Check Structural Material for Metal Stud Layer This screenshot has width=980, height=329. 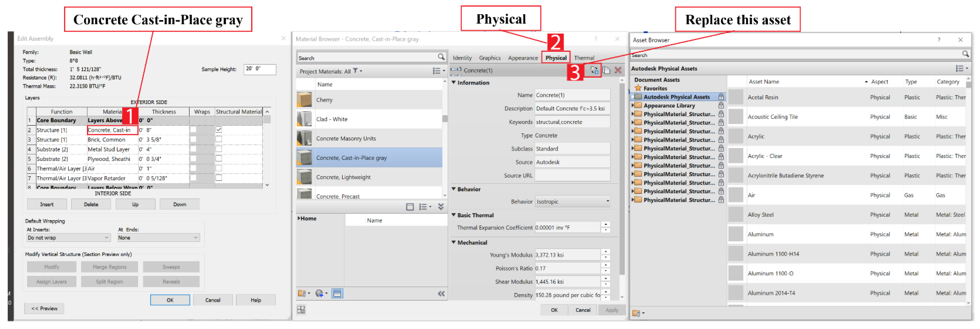(219, 149)
